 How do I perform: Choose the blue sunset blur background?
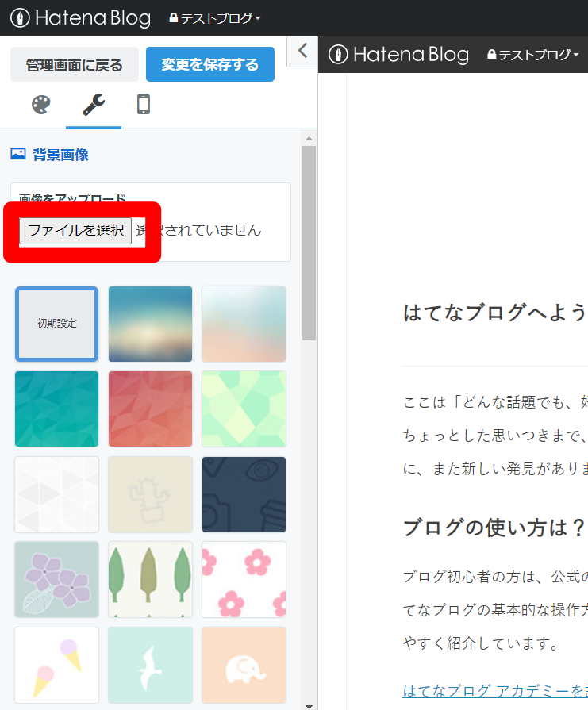[x=151, y=324]
